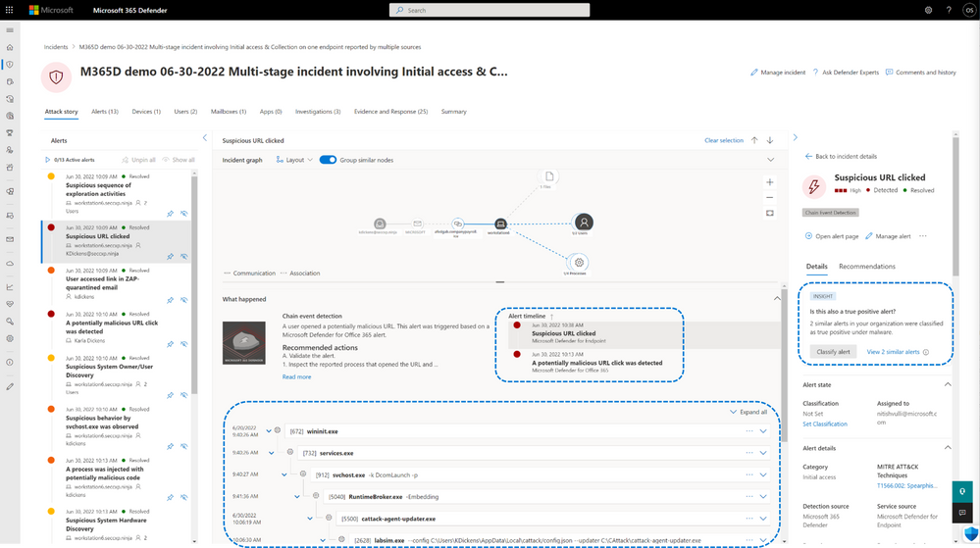980x548 pixels.
Task: Open the feedback chat button
Action: (x=962, y=513)
